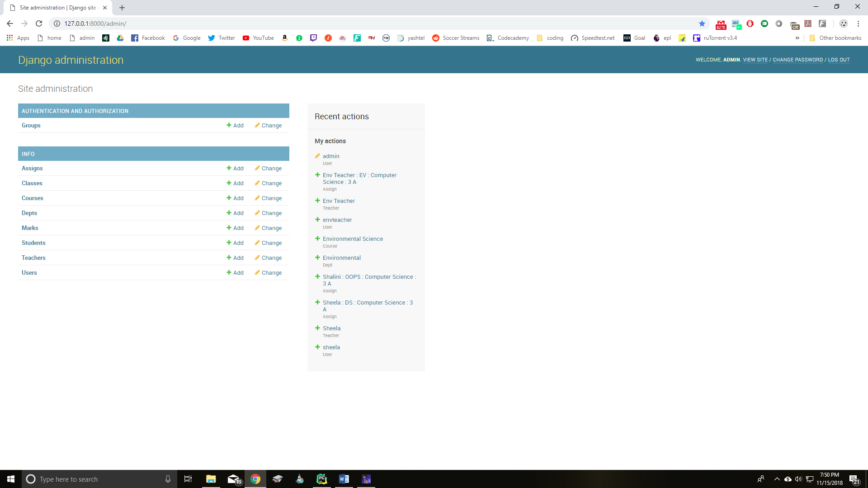
Task: Click the Change pencil icon for Students
Action: [x=257, y=243]
